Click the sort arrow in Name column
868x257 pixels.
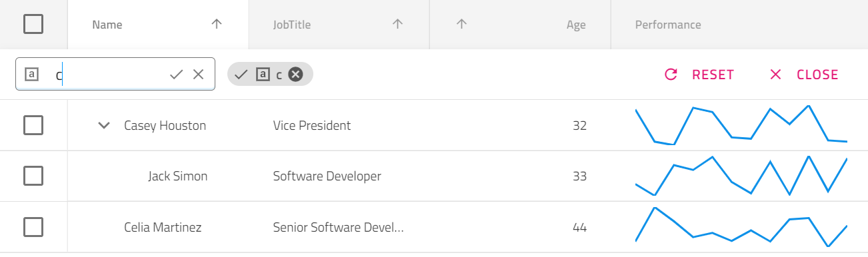coord(216,25)
